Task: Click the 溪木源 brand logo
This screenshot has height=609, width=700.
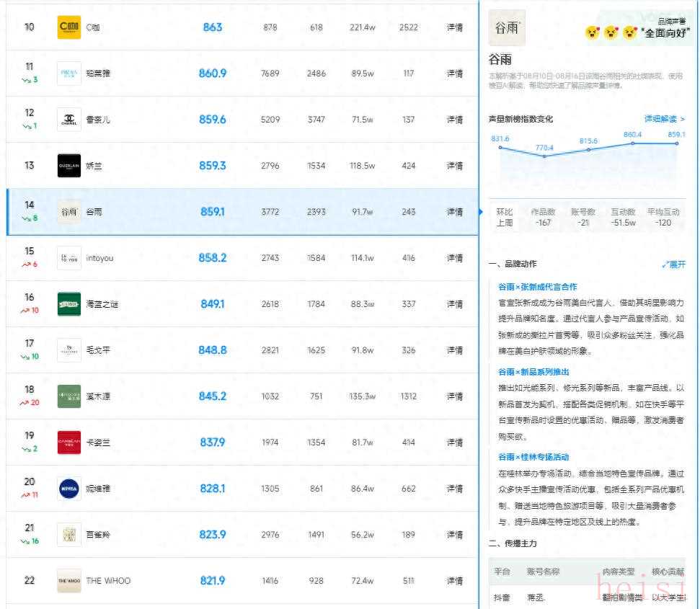Action: coord(69,396)
